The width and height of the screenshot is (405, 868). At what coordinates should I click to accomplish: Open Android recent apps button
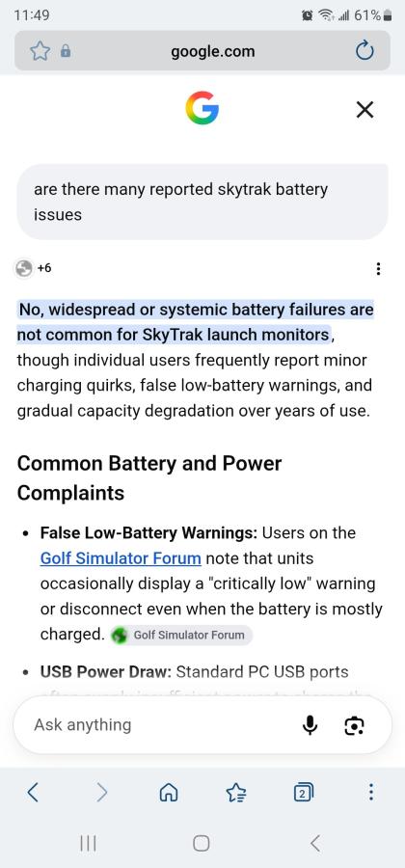(x=88, y=843)
